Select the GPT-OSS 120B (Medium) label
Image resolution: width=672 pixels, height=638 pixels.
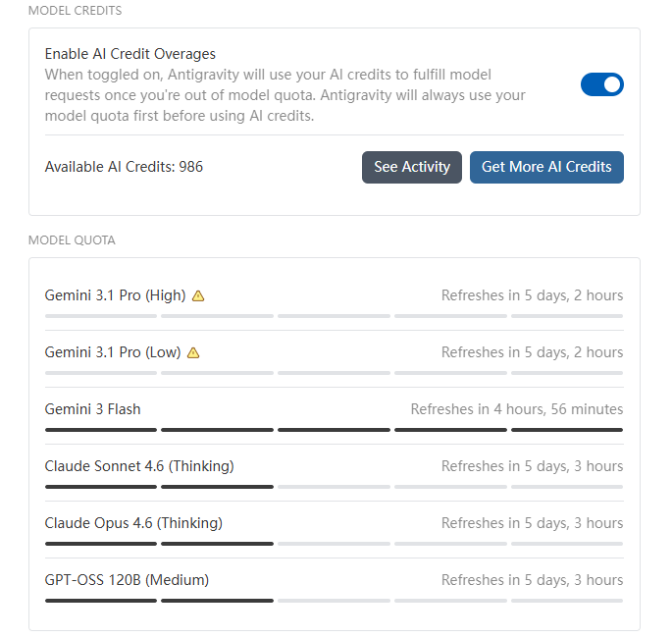point(127,580)
